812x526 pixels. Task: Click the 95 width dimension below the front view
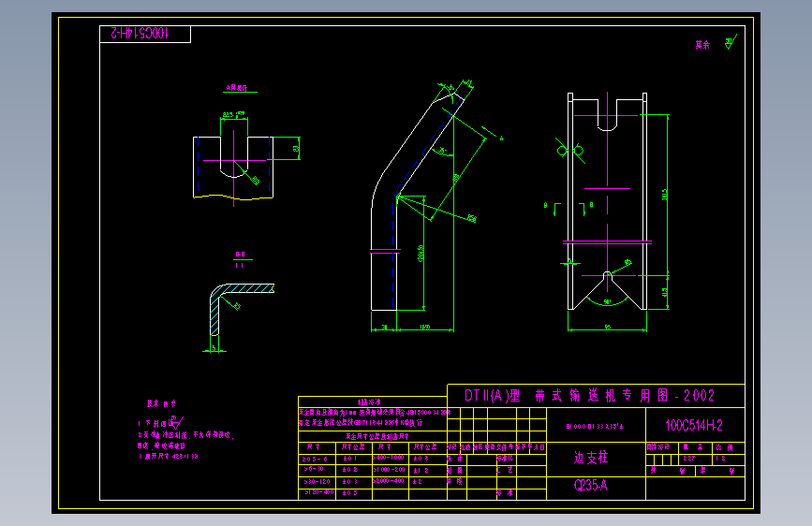click(608, 327)
